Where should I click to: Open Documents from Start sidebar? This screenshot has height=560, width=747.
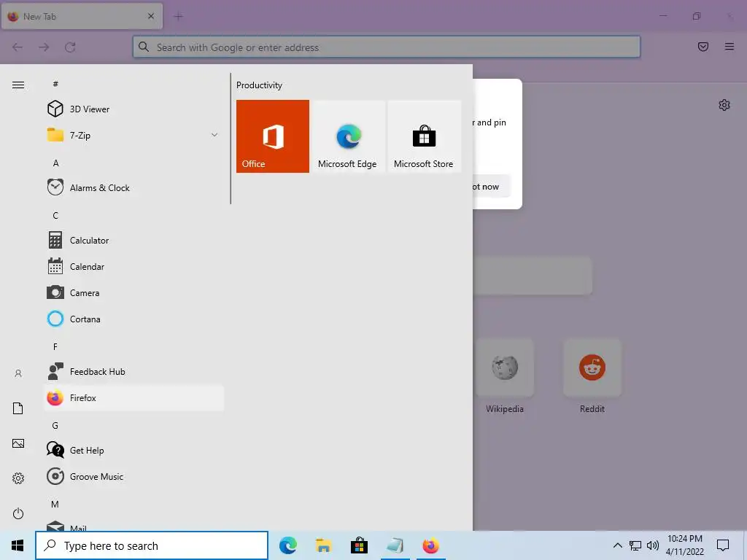18,408
